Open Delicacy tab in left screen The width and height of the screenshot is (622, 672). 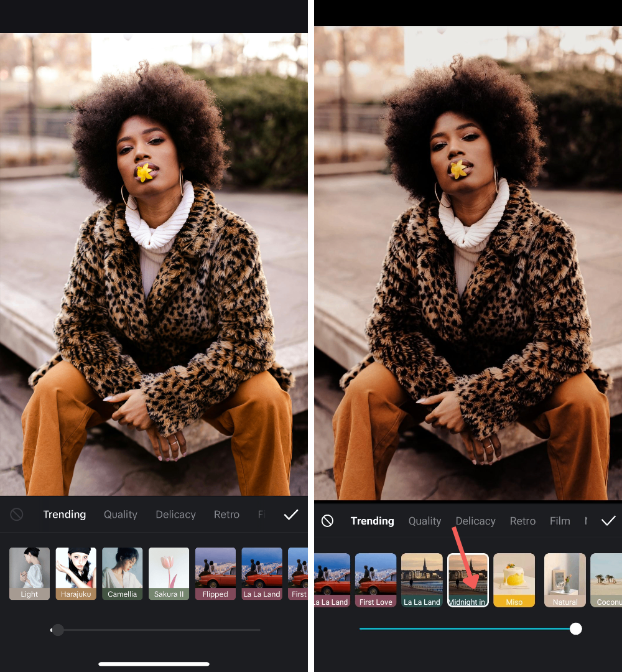point(175,515)
